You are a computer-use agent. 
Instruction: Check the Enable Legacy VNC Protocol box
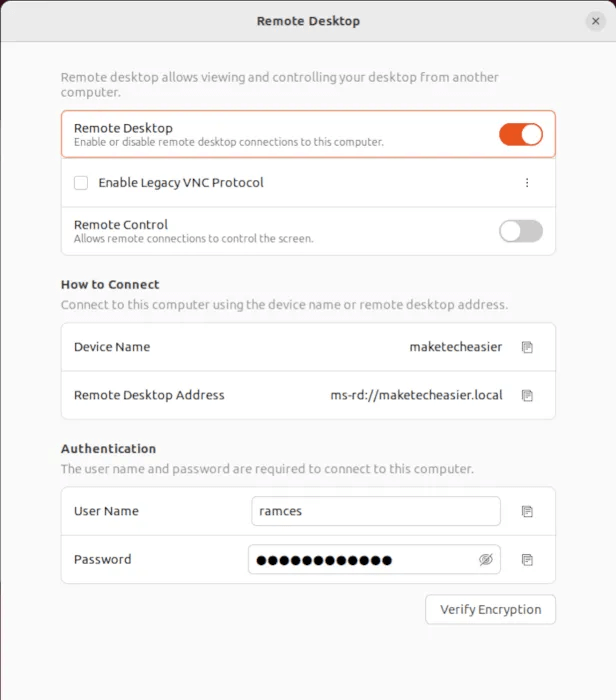click(x=81, y=183)
